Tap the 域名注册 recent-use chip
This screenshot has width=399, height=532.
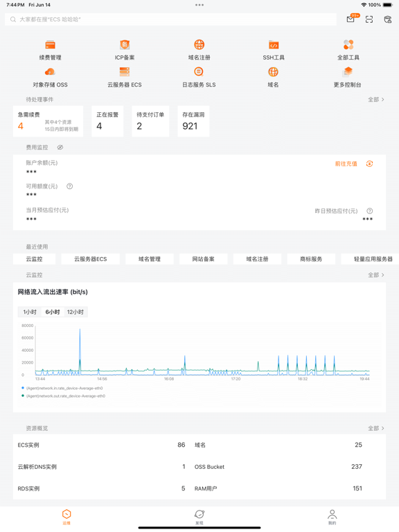click(x=257, y=259)
